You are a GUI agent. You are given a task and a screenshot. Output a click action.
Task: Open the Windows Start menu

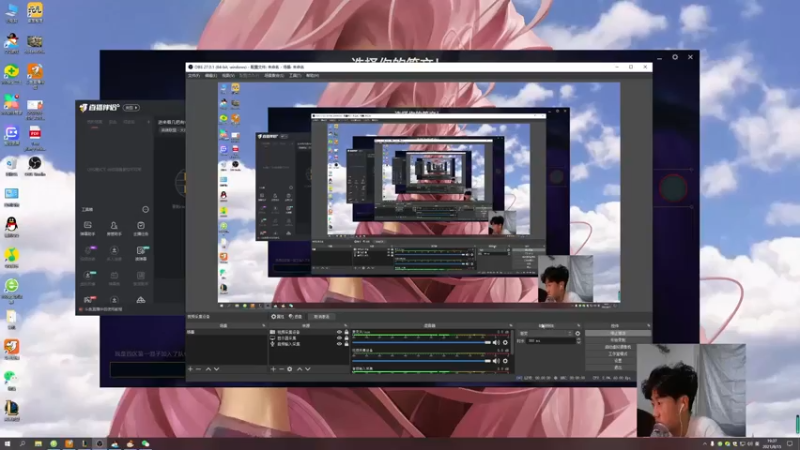pos(7,444)
